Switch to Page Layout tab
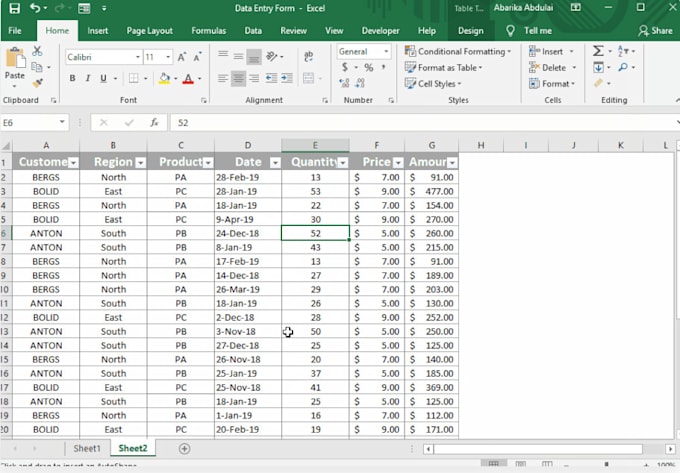The image size is (680, 473). coord(150,31)
